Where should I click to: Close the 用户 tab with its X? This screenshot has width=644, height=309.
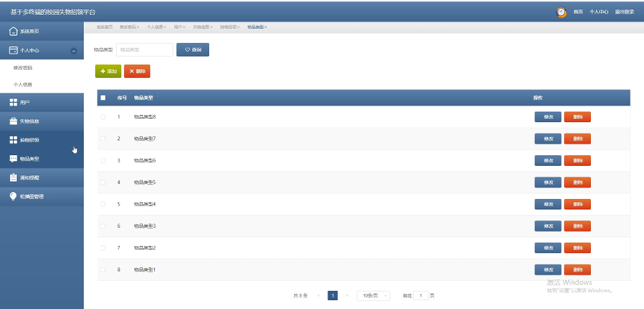(184, 27)
